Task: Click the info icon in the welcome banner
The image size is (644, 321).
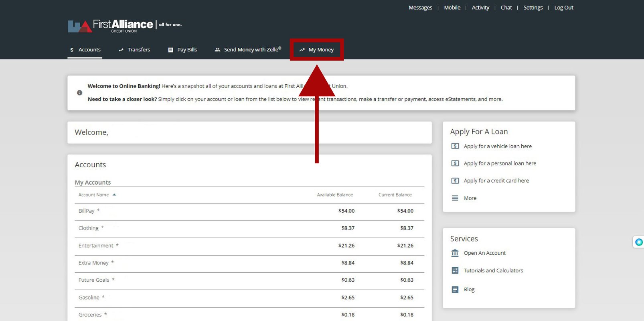Action: [x=79, y=93]
